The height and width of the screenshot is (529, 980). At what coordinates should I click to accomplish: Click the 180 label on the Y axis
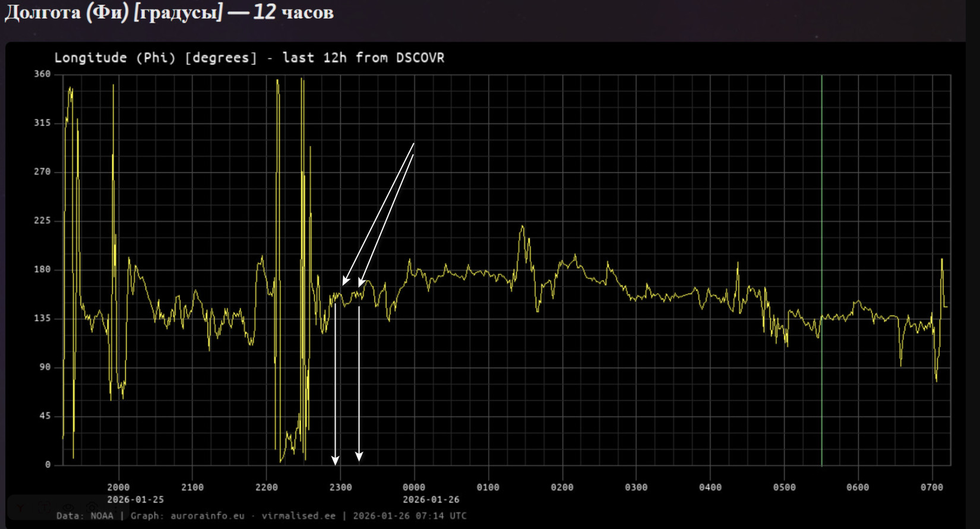(x=42, y=270)
